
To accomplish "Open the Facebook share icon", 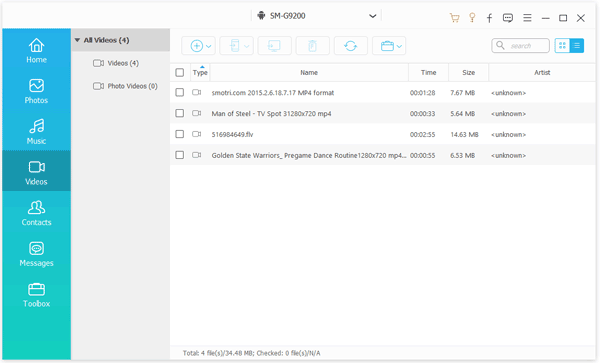I will pyautogui.click(x=489, y=18).
